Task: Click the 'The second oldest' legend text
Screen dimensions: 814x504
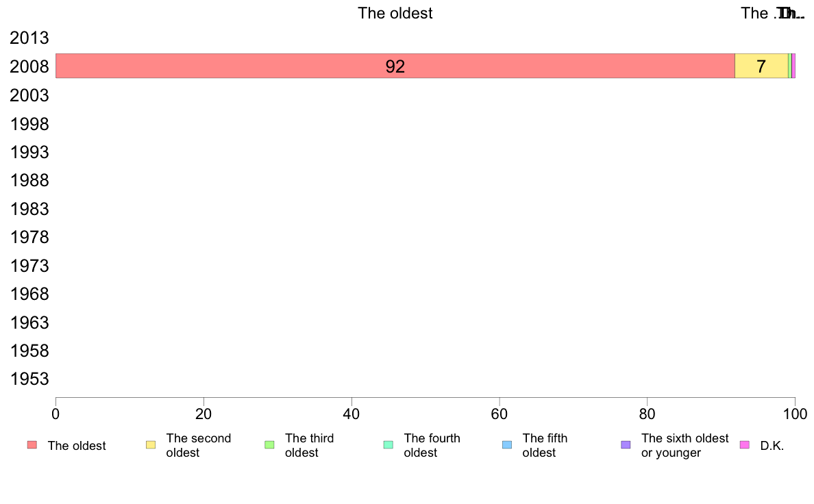Action: click(x=198, y=445)
